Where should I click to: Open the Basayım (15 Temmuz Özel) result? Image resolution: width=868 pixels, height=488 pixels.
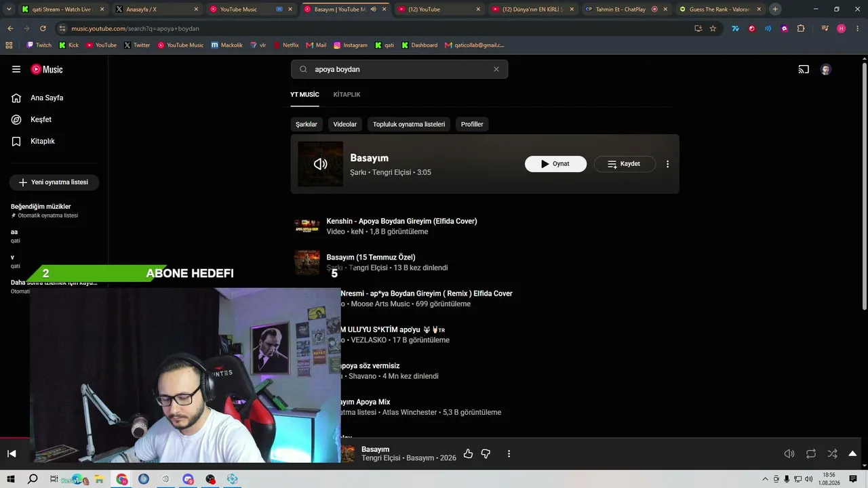coord(371,257)
